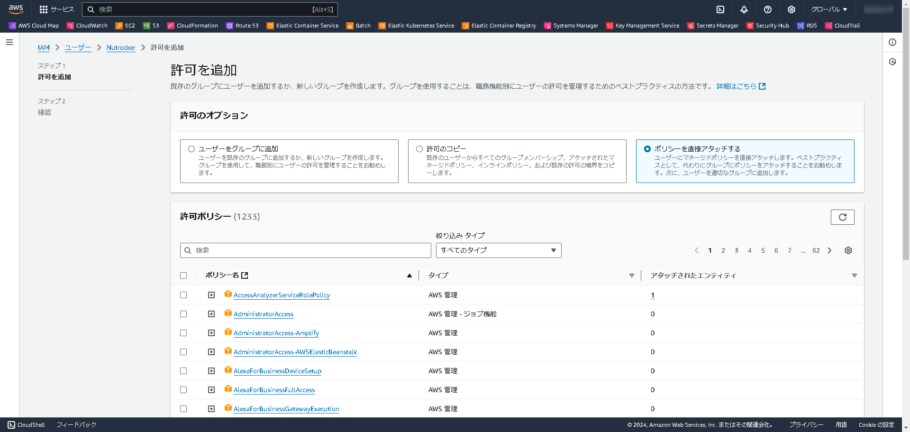Open the 絞り込みタイプ filter dropdown
910x432 pixels.
(x=499, y=250)
